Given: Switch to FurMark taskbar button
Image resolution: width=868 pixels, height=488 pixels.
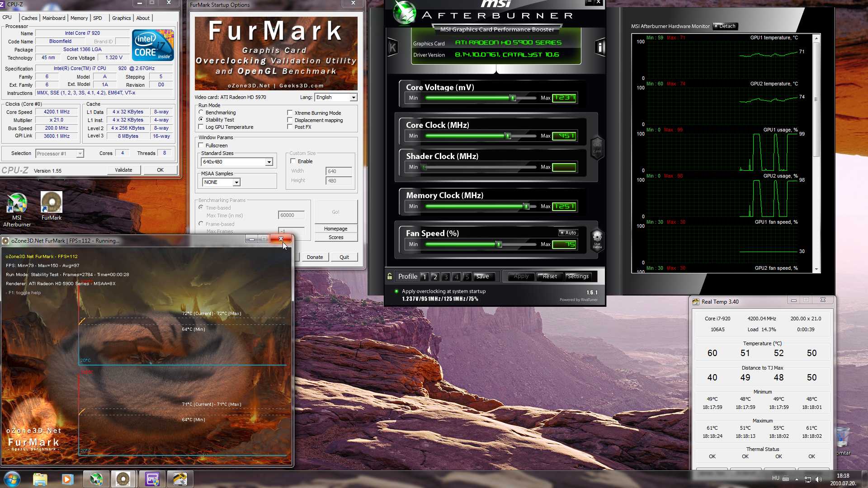Looking at the screenshot, I should (x=124, y=479).
